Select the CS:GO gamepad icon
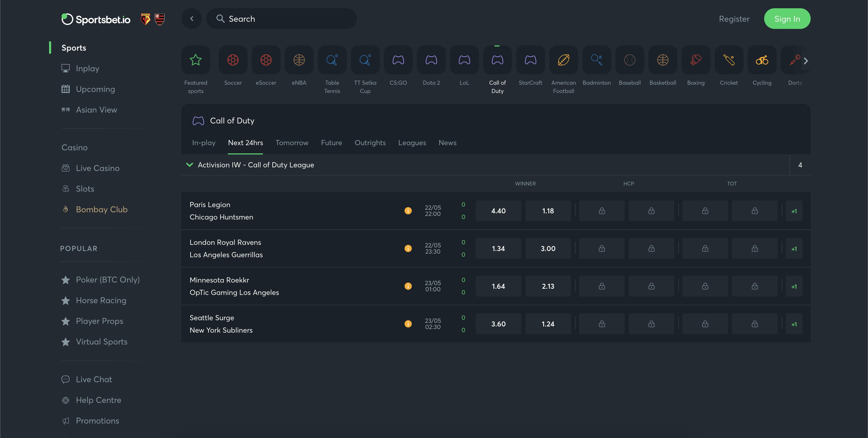The image size is (868, 438). (x=398, y=60)
